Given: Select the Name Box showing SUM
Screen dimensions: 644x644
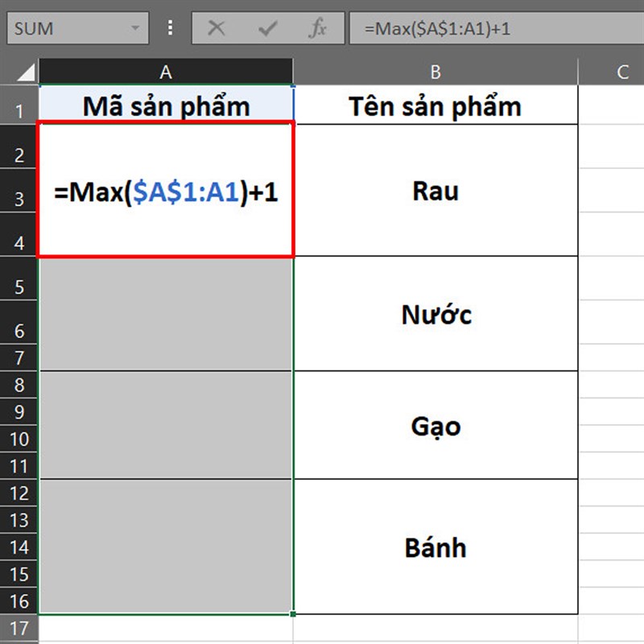Looking at the screenshot, I should [x=64, y=27].
